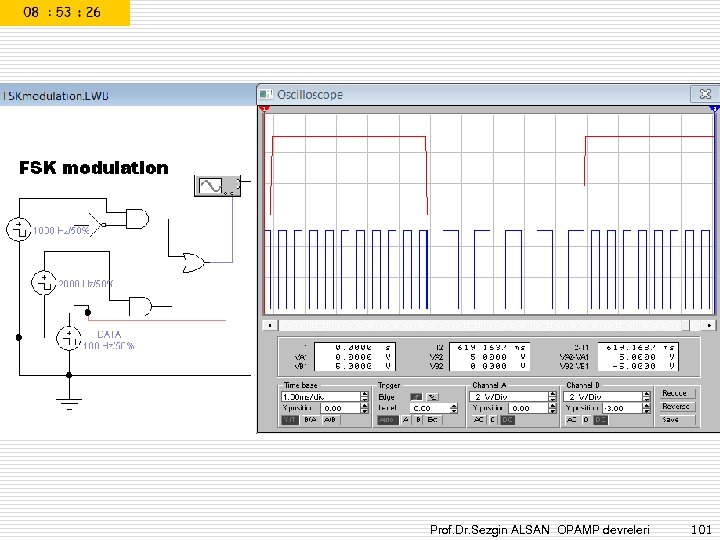Image resolution: width=720 pixels, height=540 pixels.
Task: Select the 2000 Hz clock source symbol
Action: 43,283
